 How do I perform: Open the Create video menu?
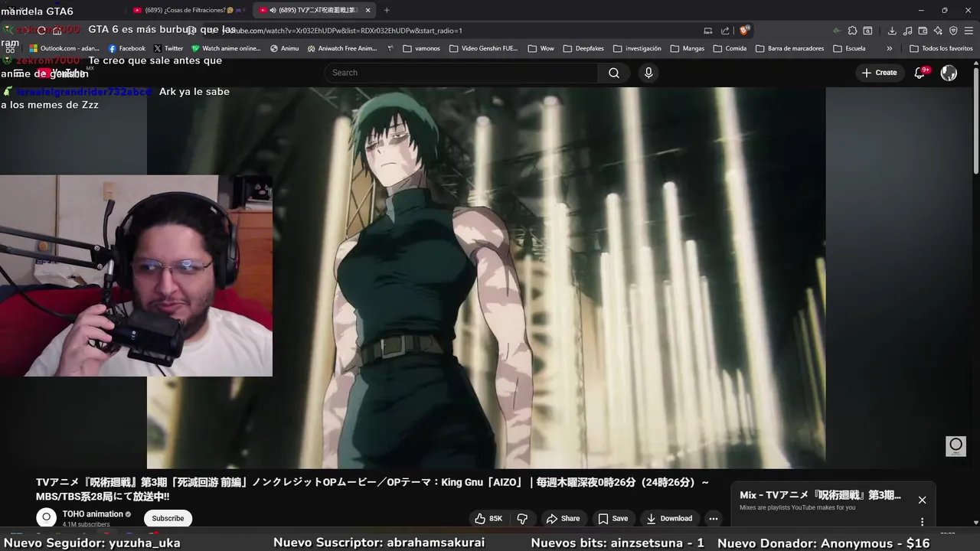[879, 73]
